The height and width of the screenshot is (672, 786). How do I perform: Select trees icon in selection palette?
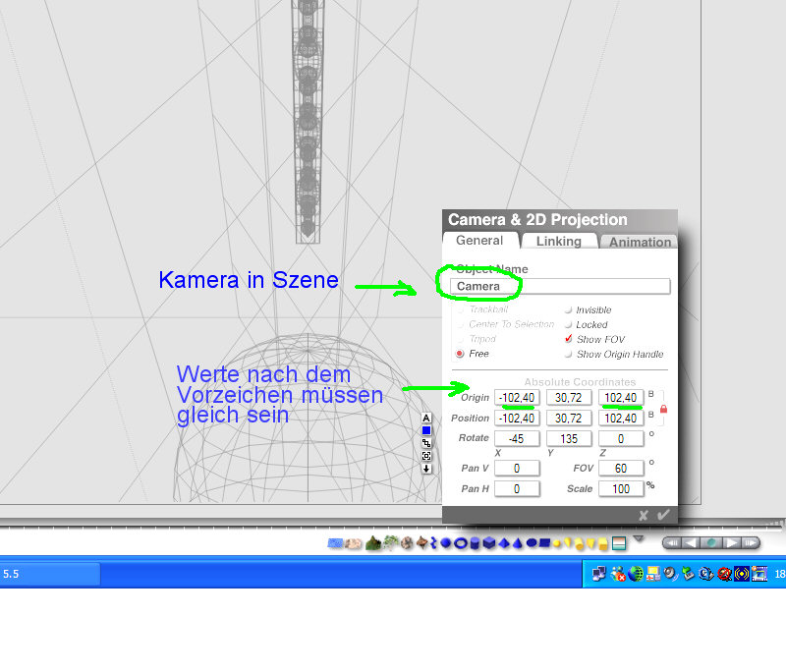tap(391, 542)
